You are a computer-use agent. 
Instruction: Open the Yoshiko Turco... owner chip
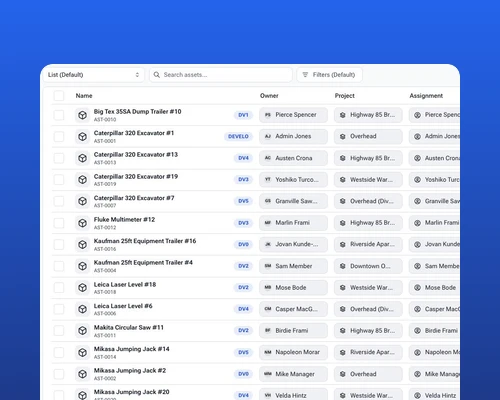coord(293,180)
